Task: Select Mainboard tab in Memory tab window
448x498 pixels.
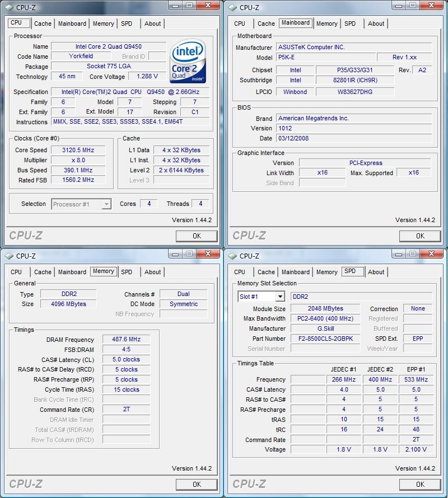Action: (x=72, y=272)
